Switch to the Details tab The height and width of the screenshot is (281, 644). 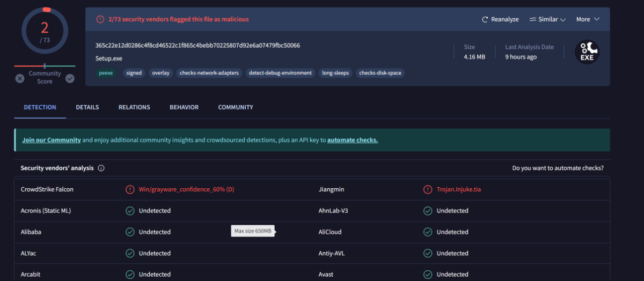pos(87,107)
